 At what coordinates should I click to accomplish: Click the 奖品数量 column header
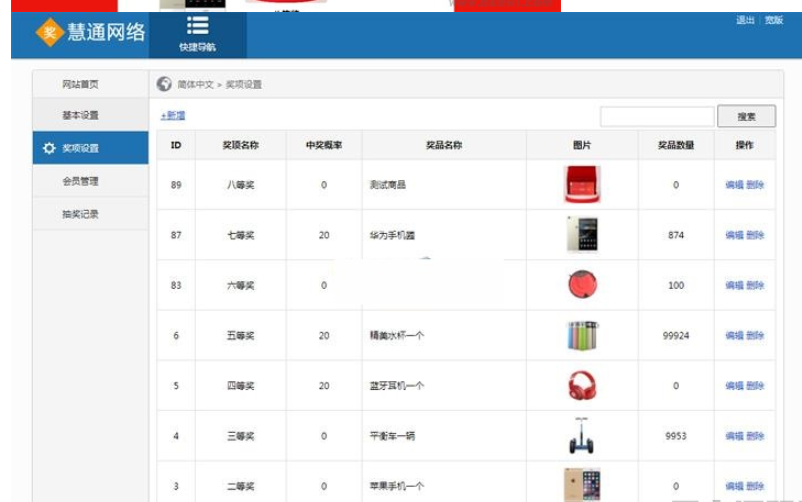[x=676, y=145]
